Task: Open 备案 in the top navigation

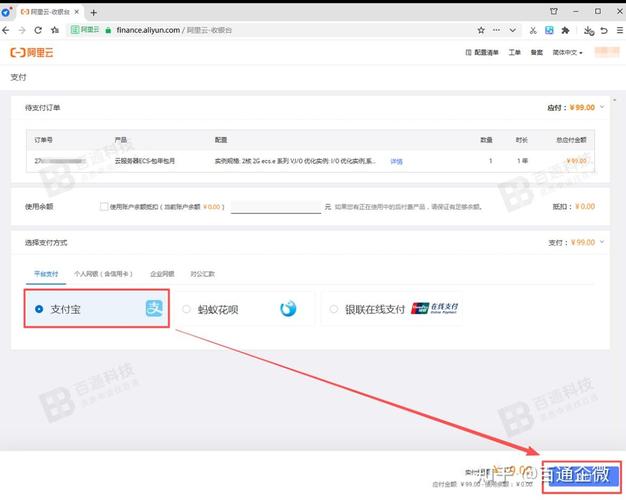Action: pos(537,52)
